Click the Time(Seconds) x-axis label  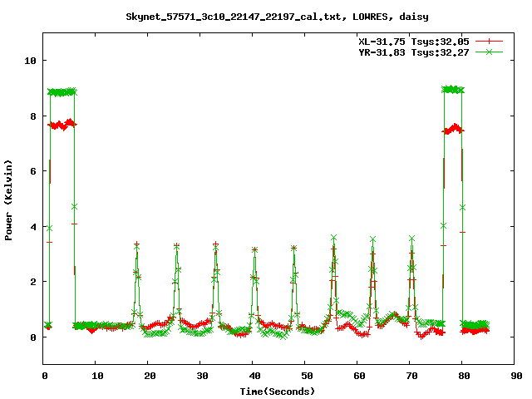pos(278,392)
